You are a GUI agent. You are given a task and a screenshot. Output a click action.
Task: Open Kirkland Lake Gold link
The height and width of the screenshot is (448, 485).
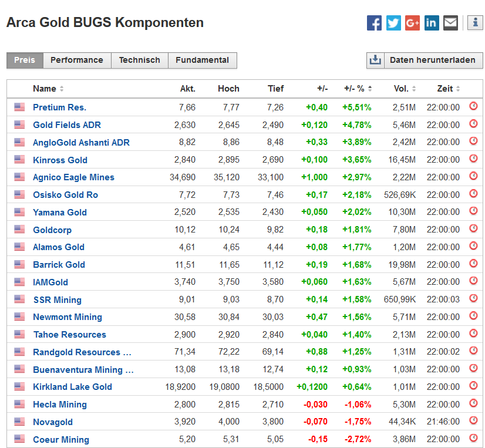pyautogui.click(x=72, y=387)
